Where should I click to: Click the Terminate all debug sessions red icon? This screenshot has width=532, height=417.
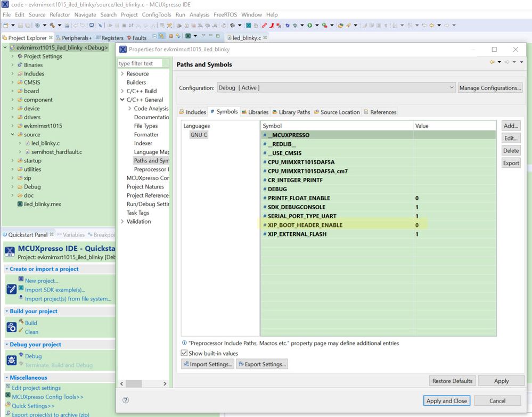[279, 25]
